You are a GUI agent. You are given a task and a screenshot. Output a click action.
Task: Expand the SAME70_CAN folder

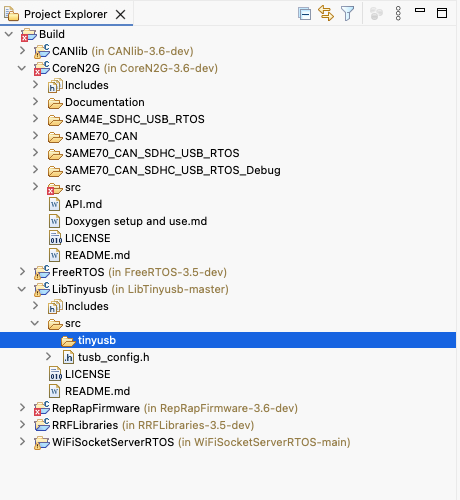click(36, 136)
